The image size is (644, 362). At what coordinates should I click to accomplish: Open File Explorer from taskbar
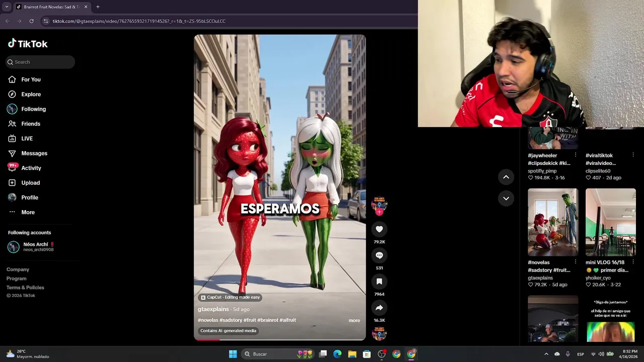pyautogui.click(x=352, y=354)
